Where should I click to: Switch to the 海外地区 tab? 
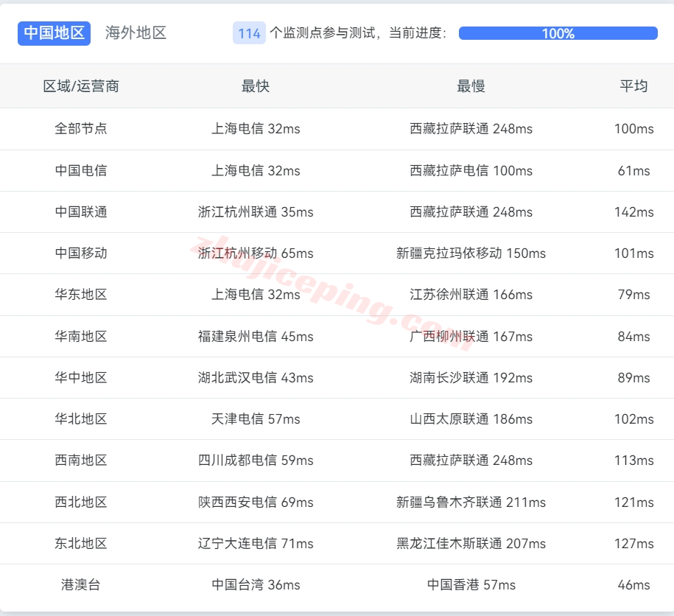tap(136, 33)
